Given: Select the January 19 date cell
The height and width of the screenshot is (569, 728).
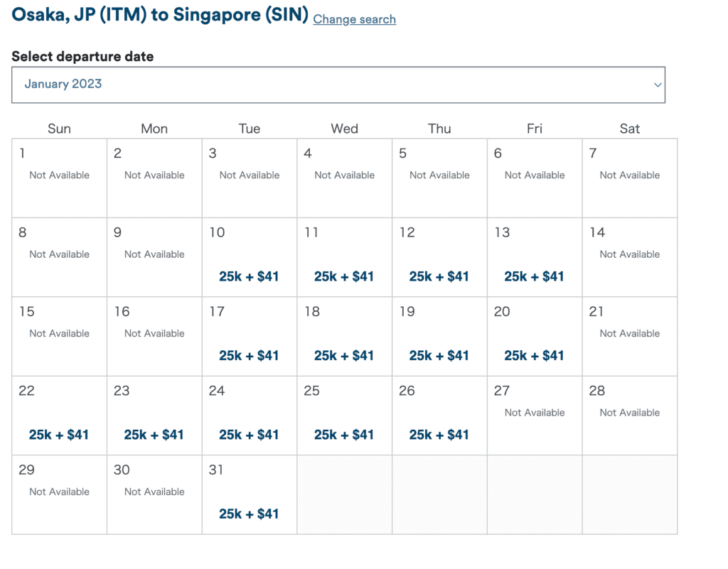Looking at the screenshot, I should pyautogui.click(x=439, y=336).
